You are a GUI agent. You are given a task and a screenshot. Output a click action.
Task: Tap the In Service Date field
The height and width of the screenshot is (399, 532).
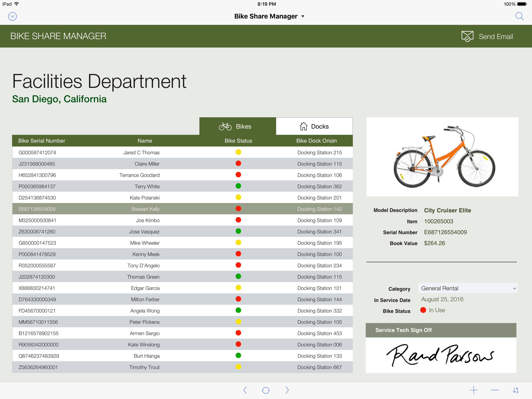click(442, 299)
